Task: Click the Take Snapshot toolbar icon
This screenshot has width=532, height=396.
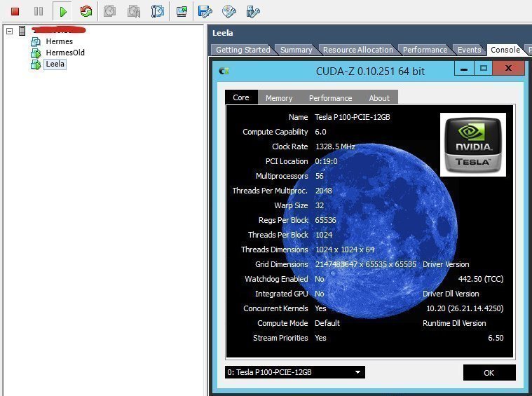Action: click(x=110, y=12)
